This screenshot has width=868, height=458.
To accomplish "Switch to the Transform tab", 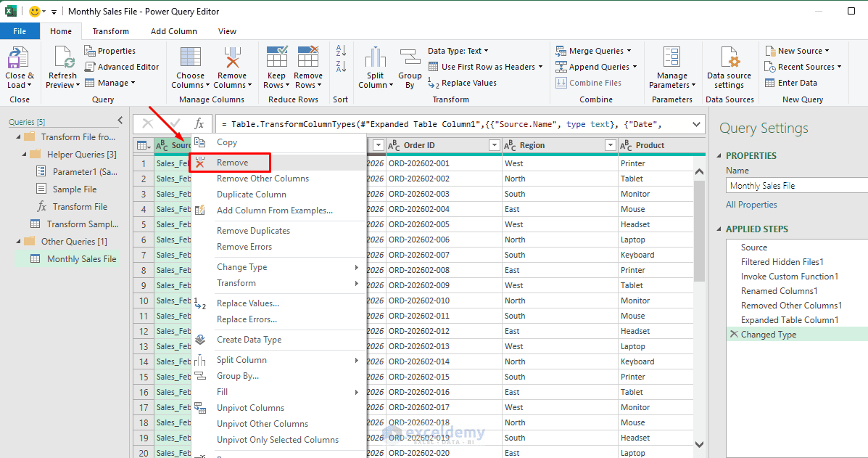I will pos(111,31).
